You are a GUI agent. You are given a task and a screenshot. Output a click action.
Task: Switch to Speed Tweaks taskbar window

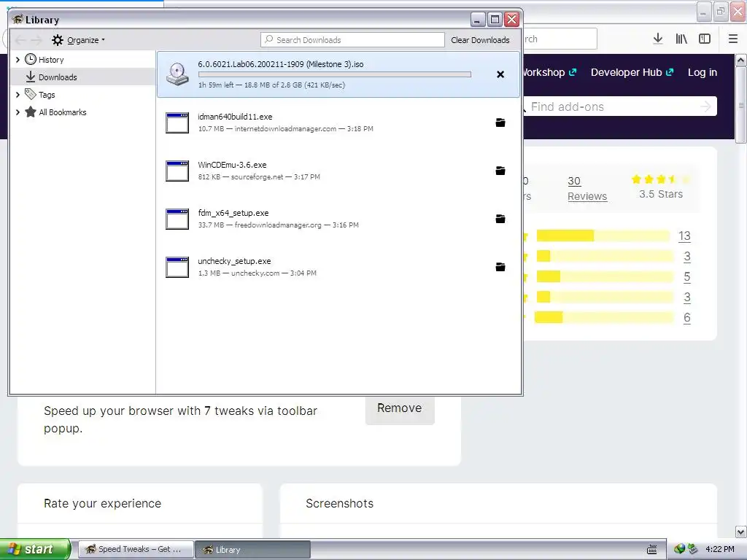click(136, 549)
